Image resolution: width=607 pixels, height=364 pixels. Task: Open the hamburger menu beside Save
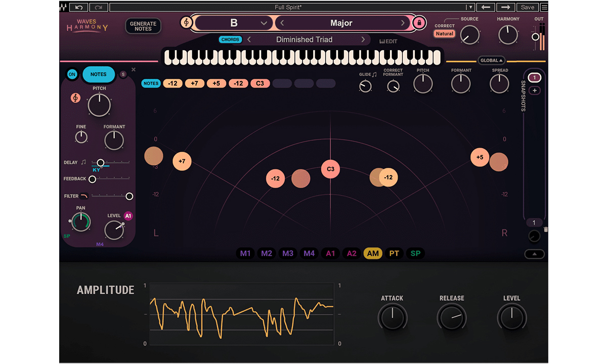pyautogui.click(x=544, y=7)
